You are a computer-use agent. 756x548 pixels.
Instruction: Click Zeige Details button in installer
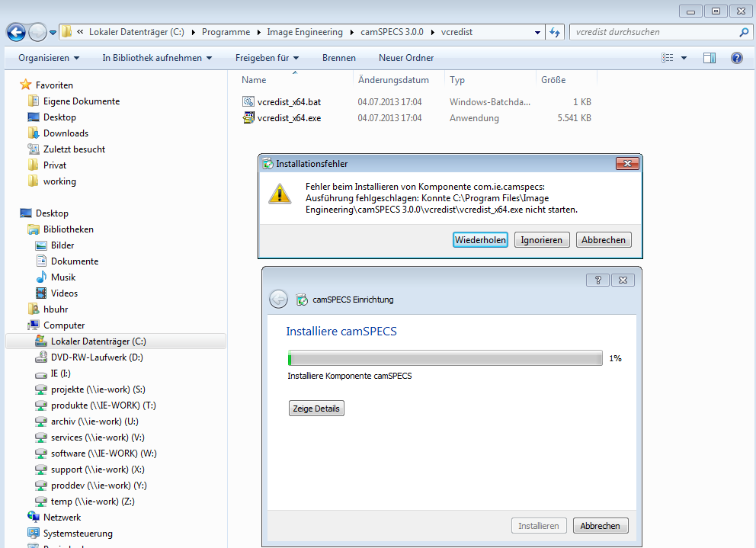(316, 409)
